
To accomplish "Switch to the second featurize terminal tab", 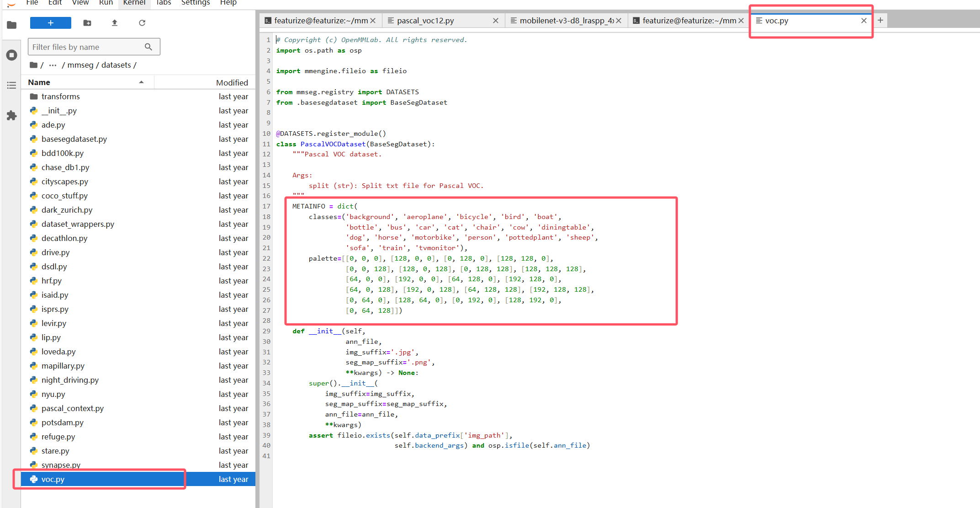I will pos(689,21).
